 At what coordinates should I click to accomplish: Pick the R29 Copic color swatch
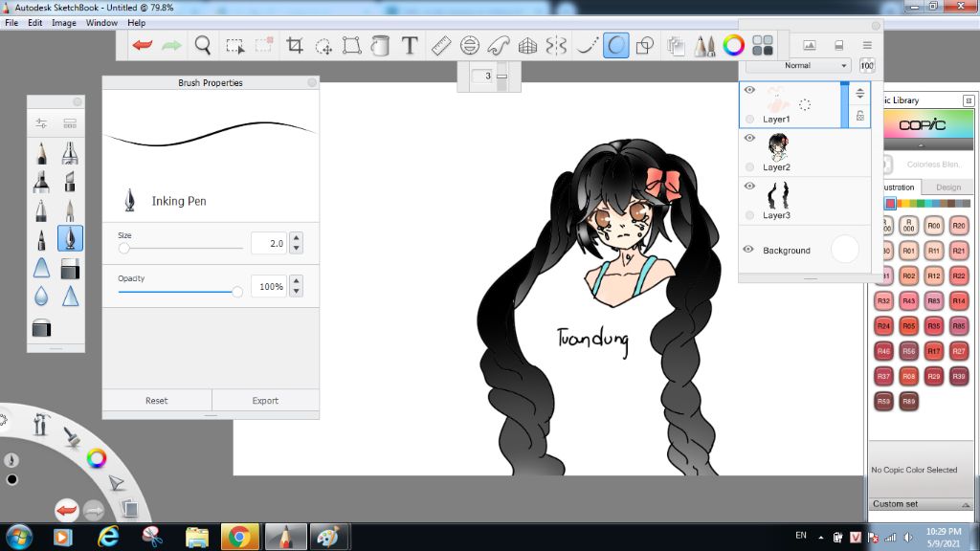tap(934, 376)
